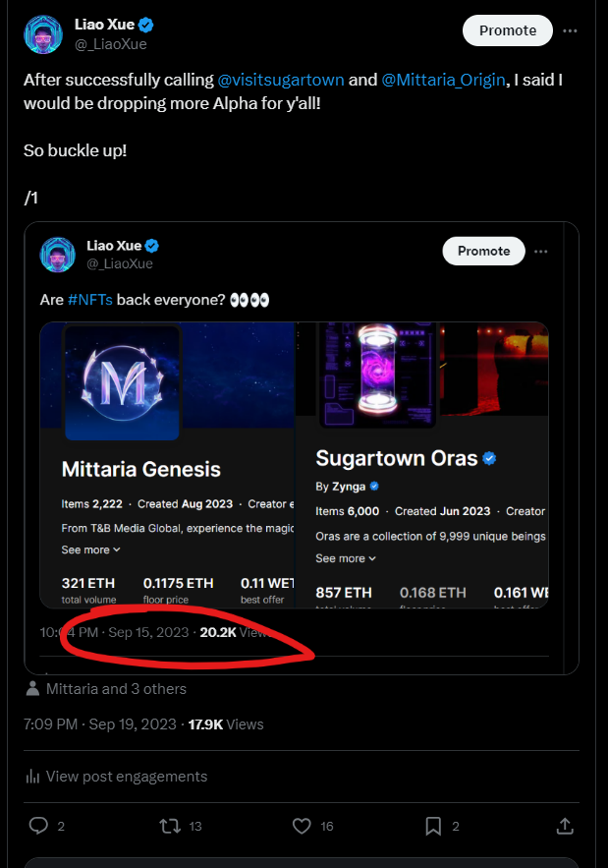Expand See more under Sugartown Oras
This screenshot has height=868, width=608.
346,558
